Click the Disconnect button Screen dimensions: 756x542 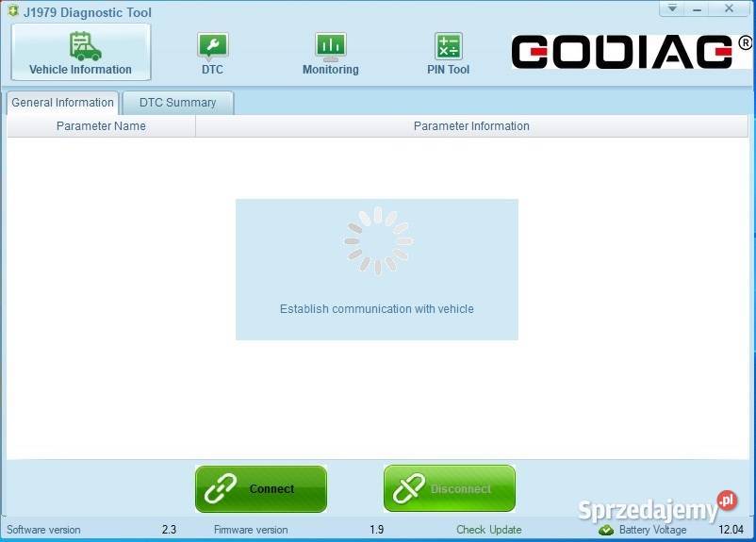pyautogui.click(x=450, y=488)
